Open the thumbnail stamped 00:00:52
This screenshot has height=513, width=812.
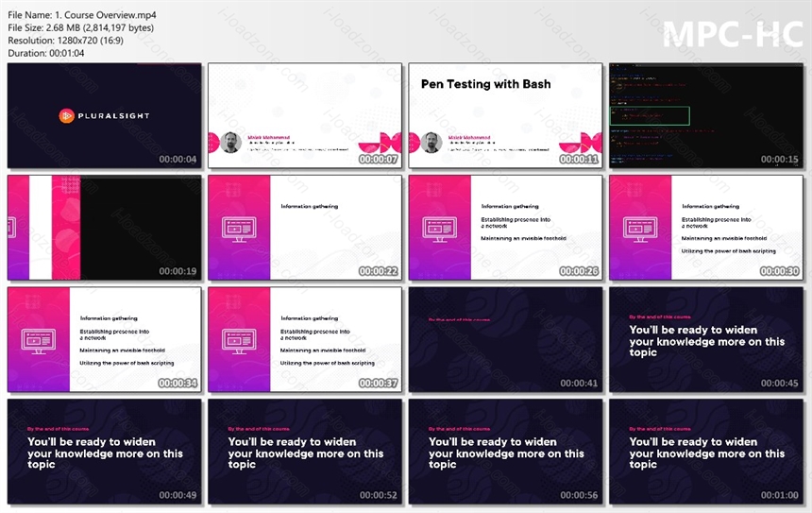[305, 452]
